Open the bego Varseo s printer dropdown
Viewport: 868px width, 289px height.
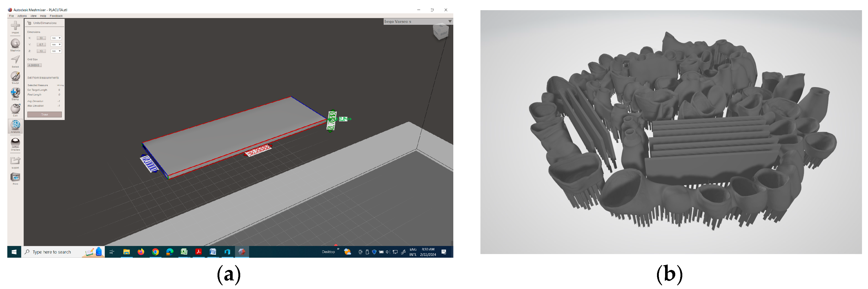point(418,22)
